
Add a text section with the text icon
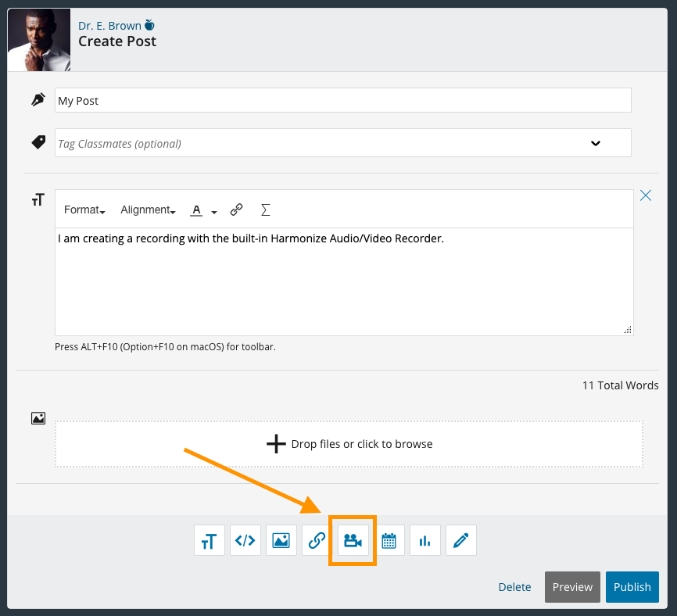pos(209,540)
